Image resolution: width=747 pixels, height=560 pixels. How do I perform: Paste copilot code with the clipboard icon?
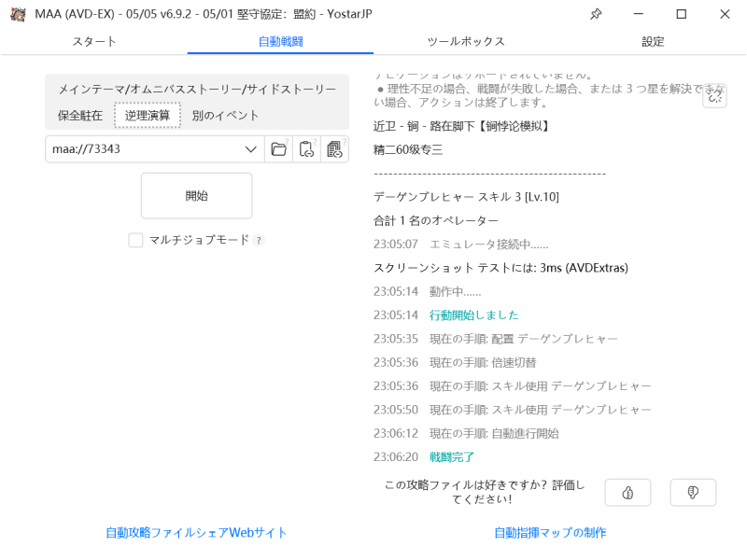[306, 149]
